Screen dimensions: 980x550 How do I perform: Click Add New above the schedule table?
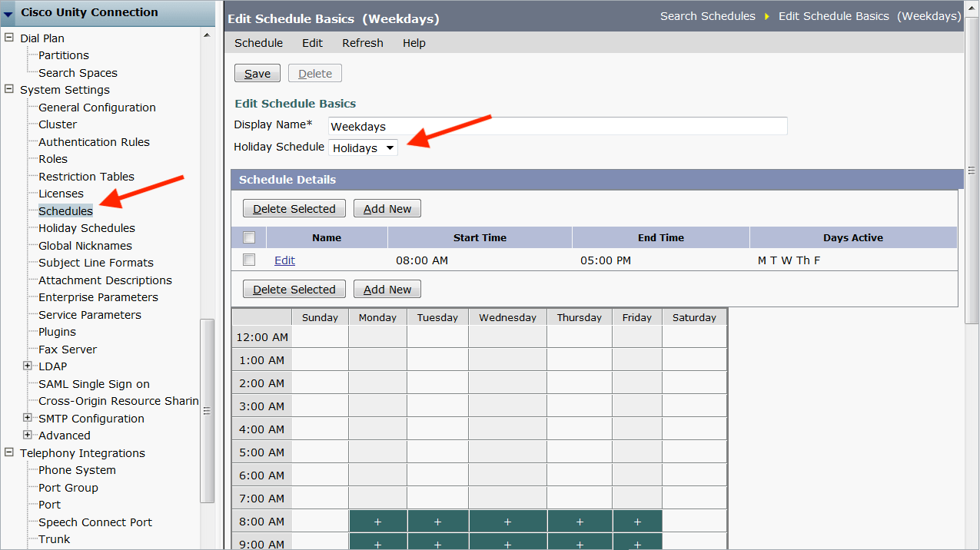(387, 209)
